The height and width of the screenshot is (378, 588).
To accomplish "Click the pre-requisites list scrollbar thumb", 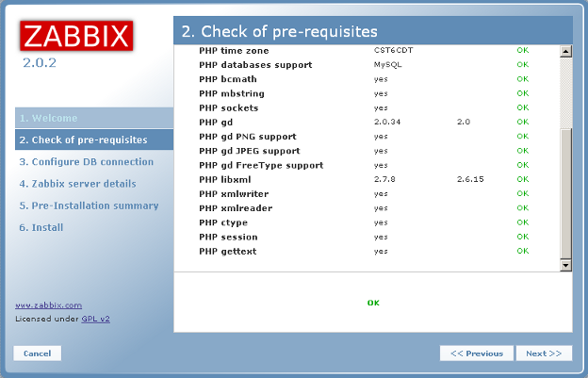I will point(565,193).
